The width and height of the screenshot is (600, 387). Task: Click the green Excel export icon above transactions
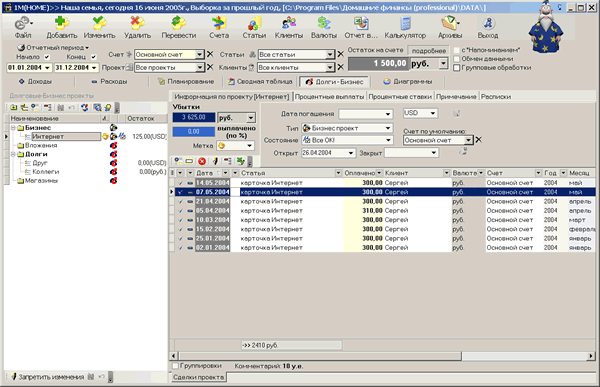(x=240, y=161)
